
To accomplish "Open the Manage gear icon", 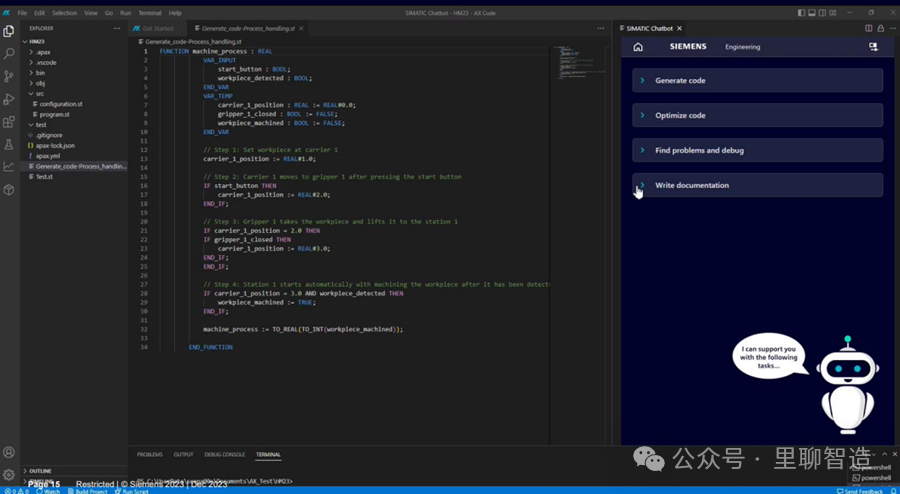I will [9, 474].
